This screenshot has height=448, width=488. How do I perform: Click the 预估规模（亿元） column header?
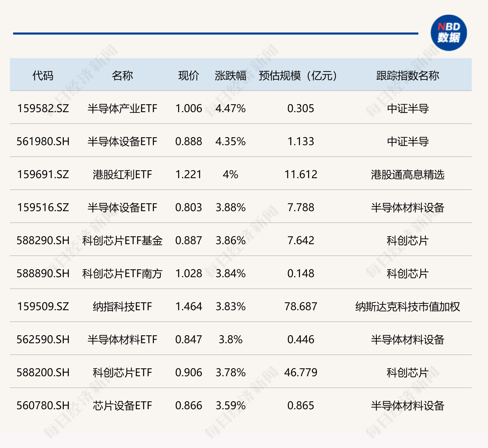coord(298,76)
